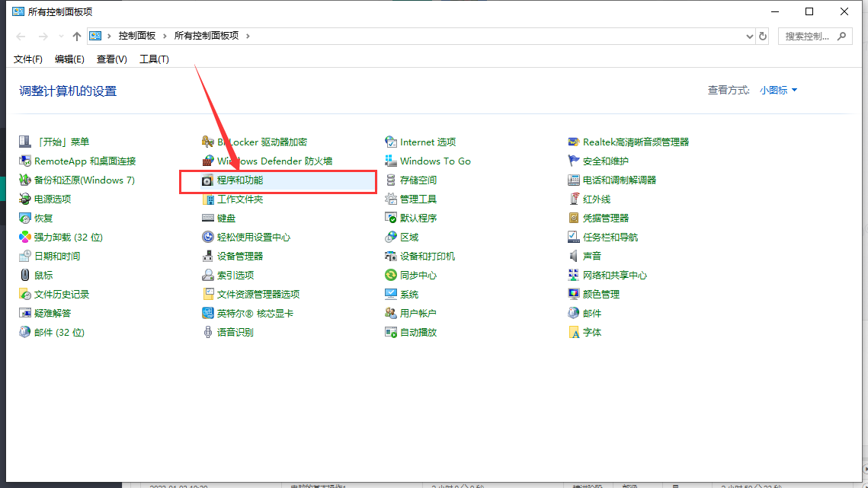Image resolution: width=868 pixels, height=488 pixels.
Task: Maximize the 所有控制面板项 window
Action: (x=809, y=11)
